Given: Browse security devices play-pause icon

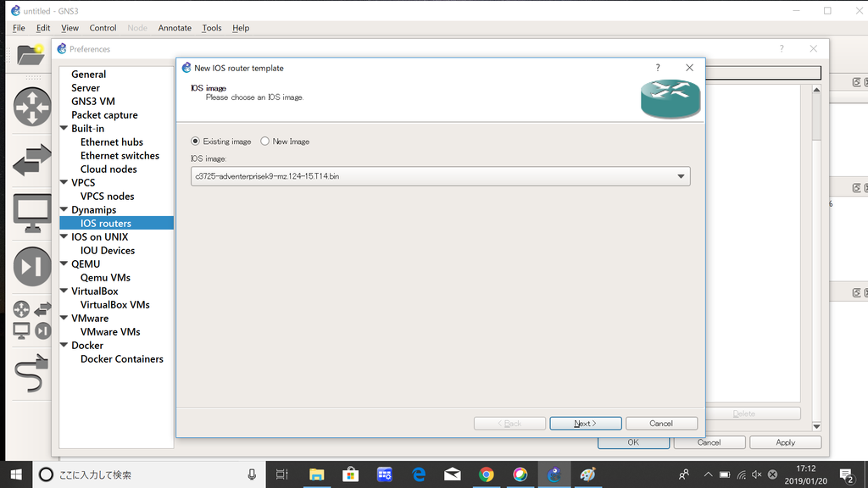Looking at the screenshot, I should [32, 266].
